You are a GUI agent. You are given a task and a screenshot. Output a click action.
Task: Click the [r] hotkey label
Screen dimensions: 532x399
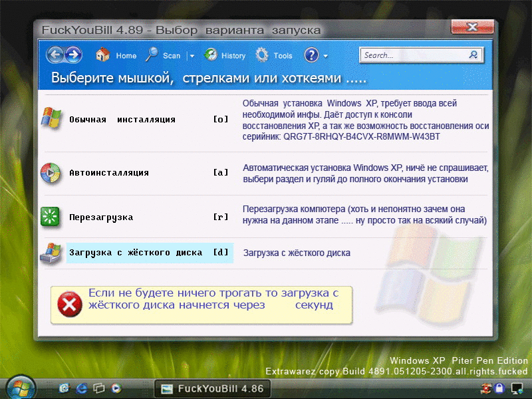point(221,217)
